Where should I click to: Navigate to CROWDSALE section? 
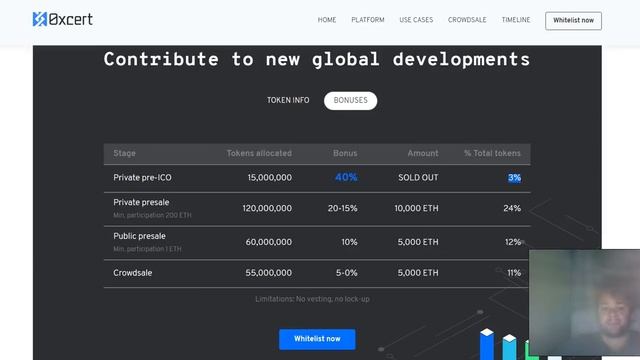pyautogui.click(x=467, y=20)
